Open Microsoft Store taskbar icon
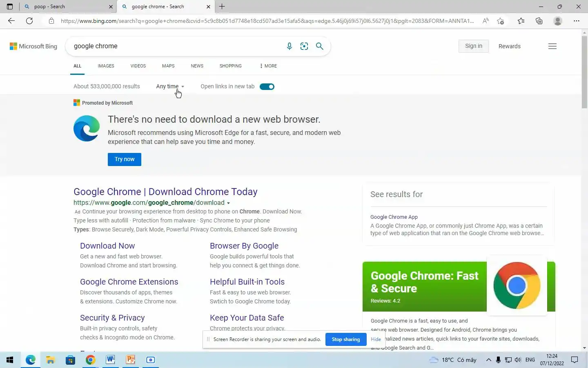The height and width of the screenshot is (368, 588). [x=70, y=360]
